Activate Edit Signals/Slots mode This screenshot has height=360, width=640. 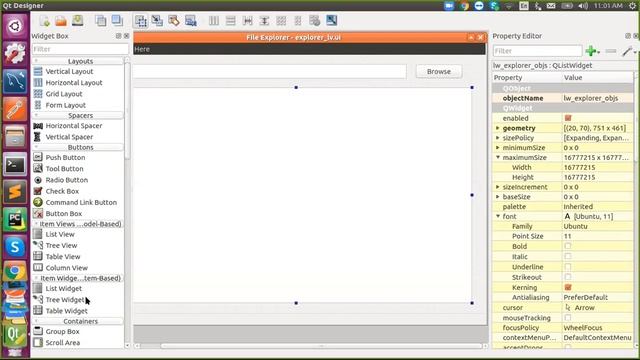point(157,20)
